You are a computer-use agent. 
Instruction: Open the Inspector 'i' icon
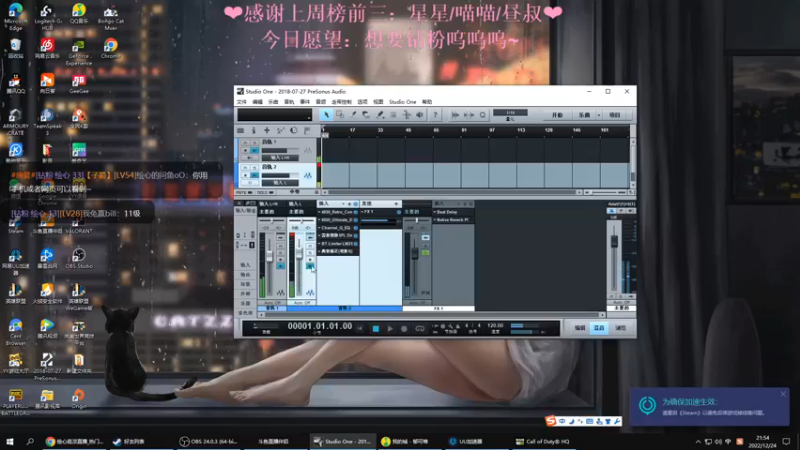[254, 130]
